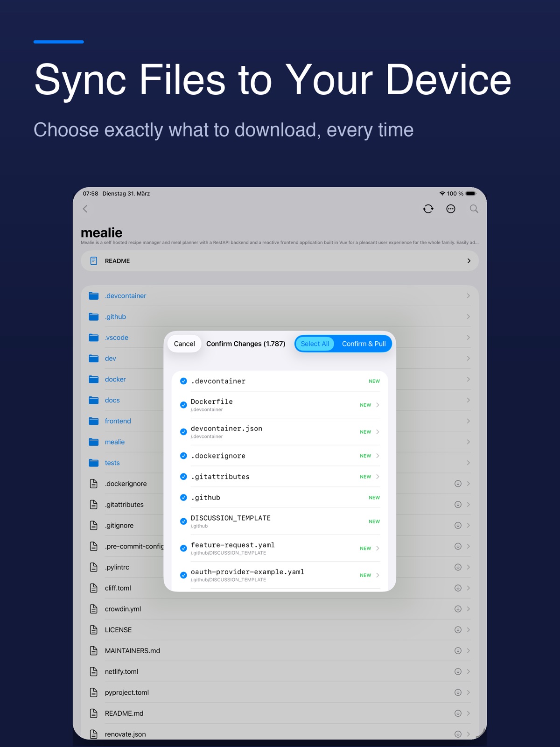Uncheck the Dockerfile entry checkbox
This screenshot has height=747, width=560.
183,405
